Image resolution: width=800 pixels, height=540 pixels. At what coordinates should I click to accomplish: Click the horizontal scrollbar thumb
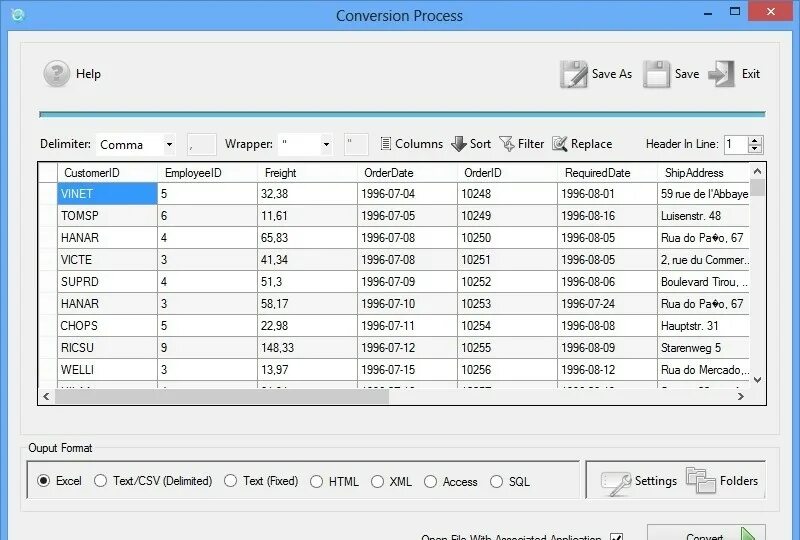coord(222,397)
